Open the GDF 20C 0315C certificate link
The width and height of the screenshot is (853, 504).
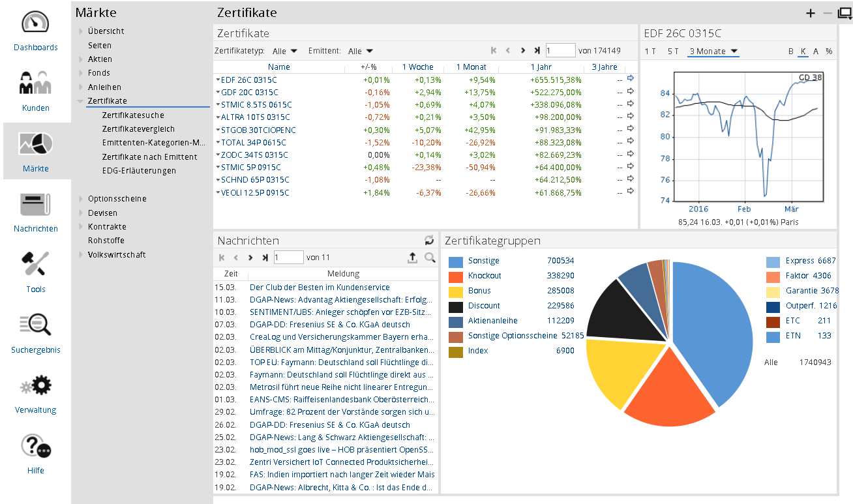click(249, 93)
